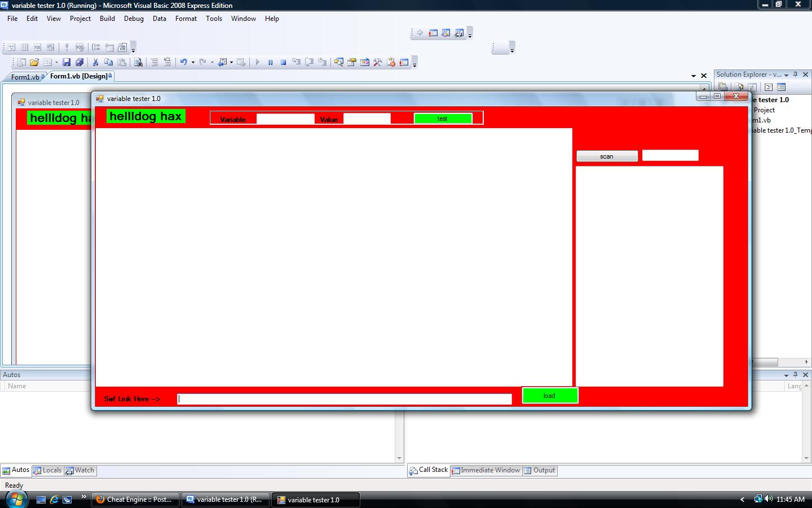Click the View Designer icon in Solution Explorer
The image size is (812, 508).
(781, 87)
